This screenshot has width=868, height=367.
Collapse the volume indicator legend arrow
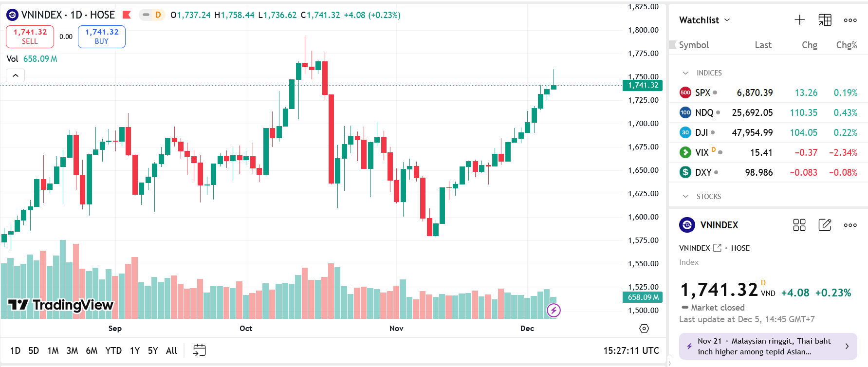click(16, 75)
